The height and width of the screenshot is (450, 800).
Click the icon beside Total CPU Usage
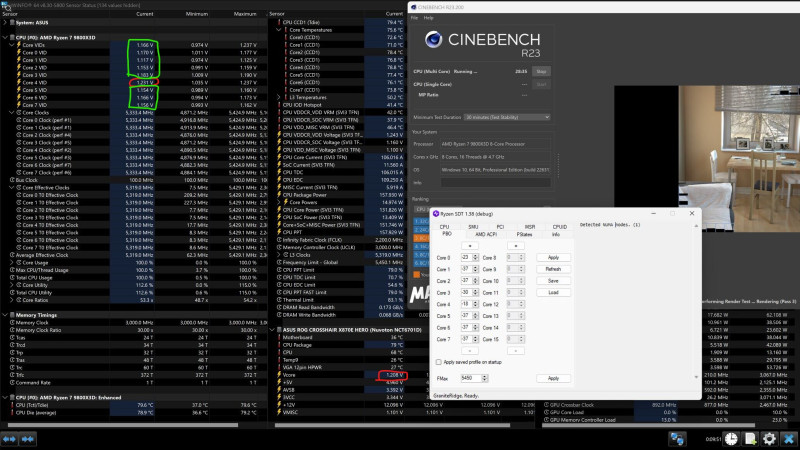tap(12, 278)
